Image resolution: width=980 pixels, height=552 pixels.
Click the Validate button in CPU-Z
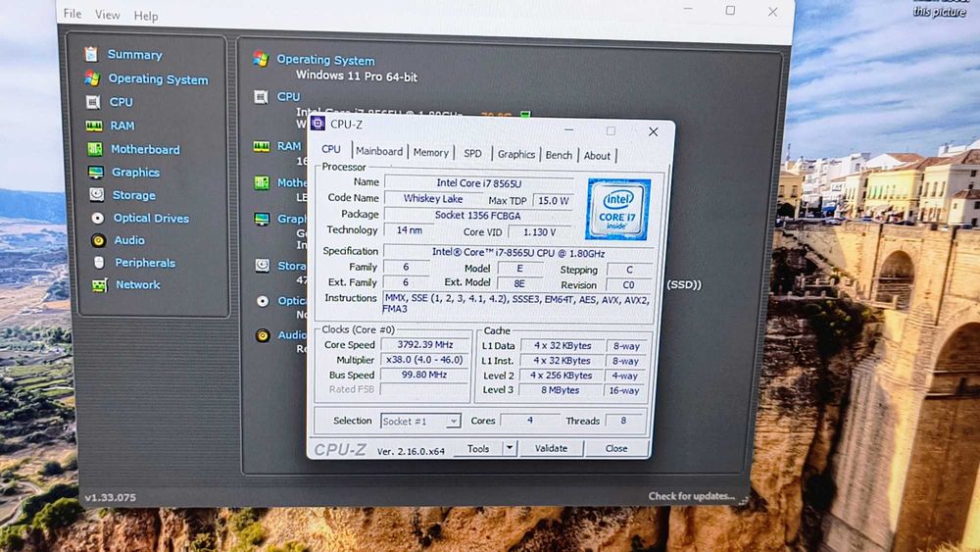tap(551, 448)
